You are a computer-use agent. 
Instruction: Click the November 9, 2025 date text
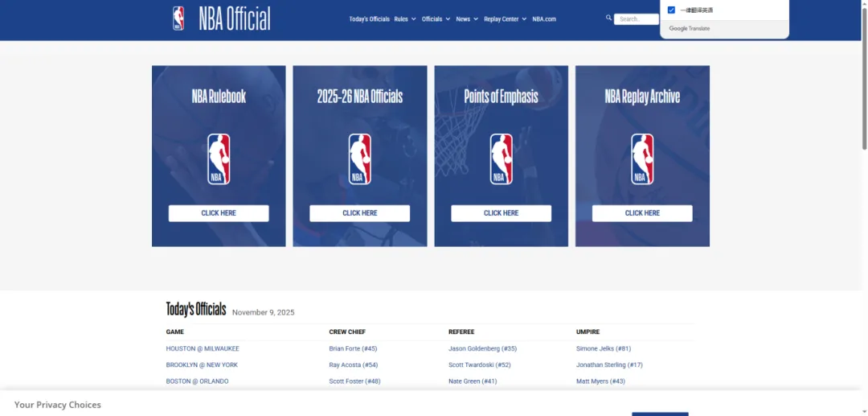(264, 312)
